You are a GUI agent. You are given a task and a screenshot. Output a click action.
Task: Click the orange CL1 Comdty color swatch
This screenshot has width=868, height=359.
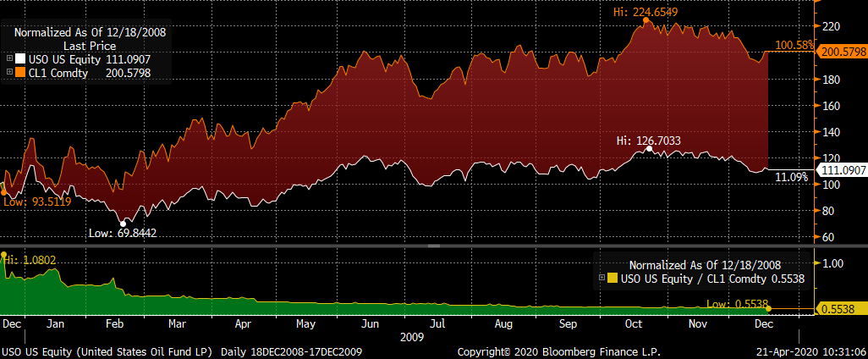pyautogui.click(x=20, y=73)
